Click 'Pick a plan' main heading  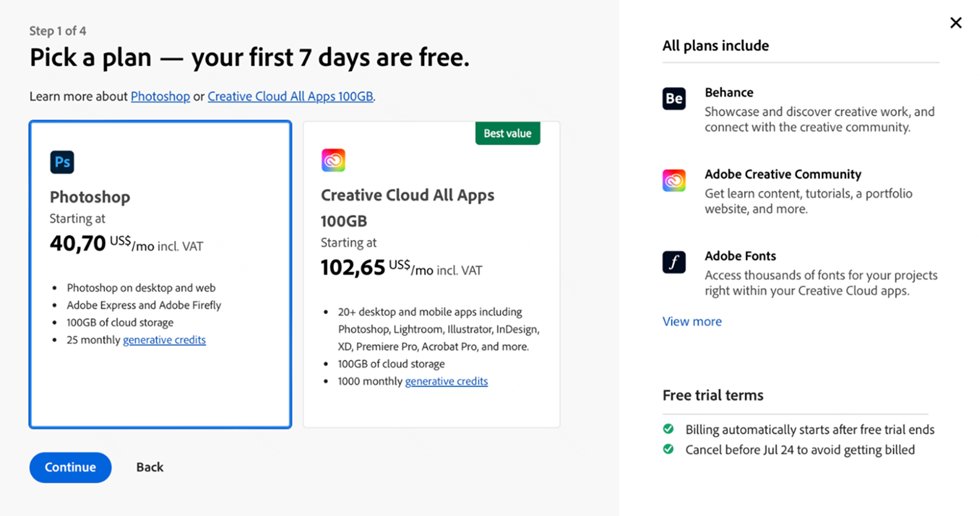249,58
